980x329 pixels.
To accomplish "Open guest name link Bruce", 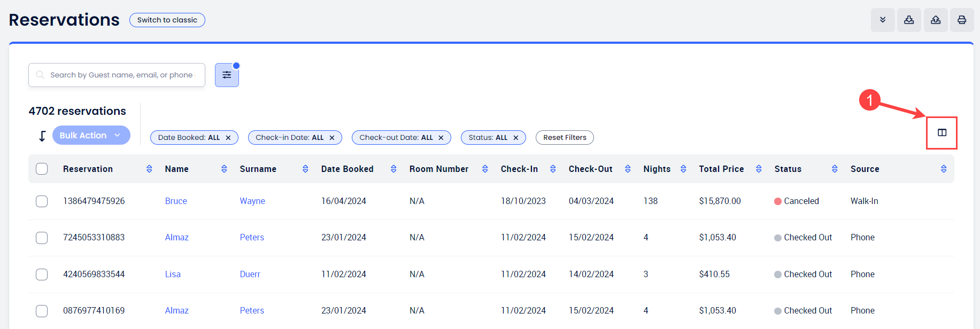I will point(176,201).
